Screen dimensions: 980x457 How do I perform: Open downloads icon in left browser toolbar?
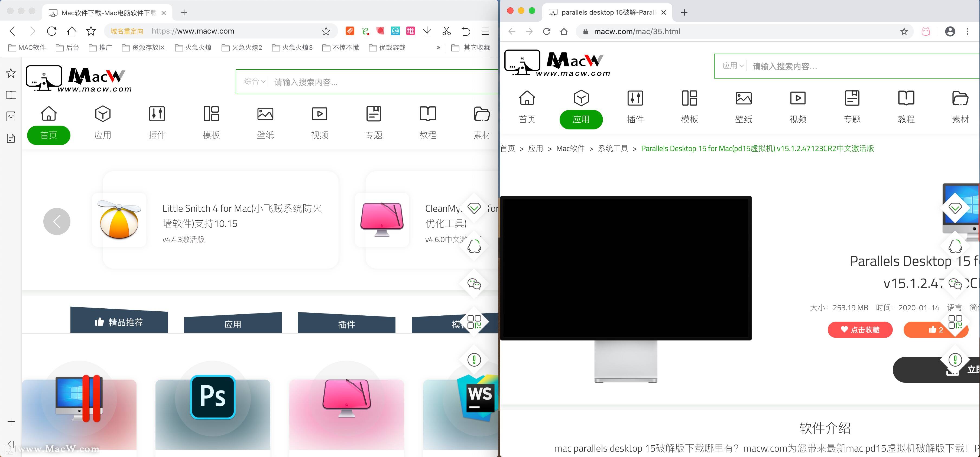pyautogui.click(x=427, y=31)
